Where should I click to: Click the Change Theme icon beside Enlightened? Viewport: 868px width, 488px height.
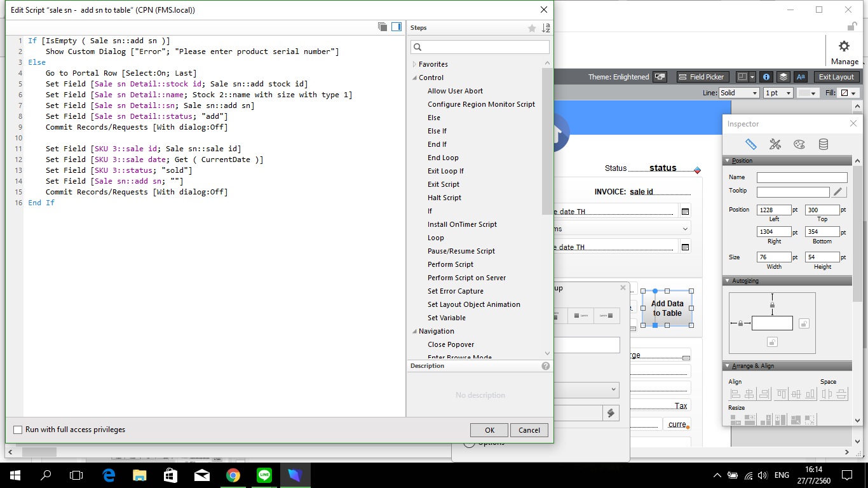pyautogui.click(x=660, y=77)
